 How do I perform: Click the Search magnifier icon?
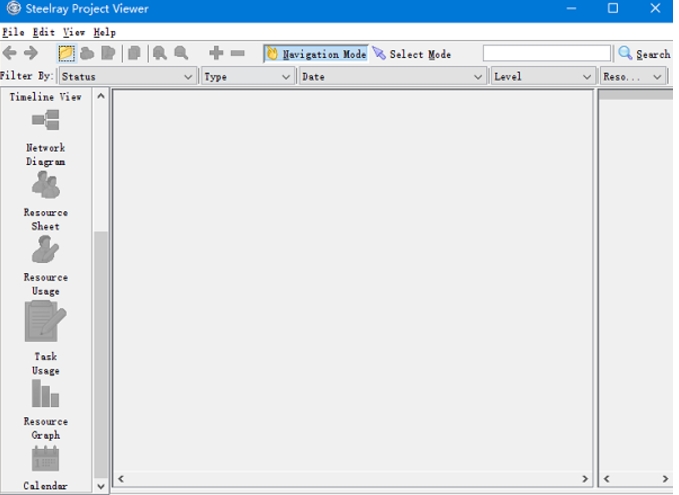click(x=625, y=53)
